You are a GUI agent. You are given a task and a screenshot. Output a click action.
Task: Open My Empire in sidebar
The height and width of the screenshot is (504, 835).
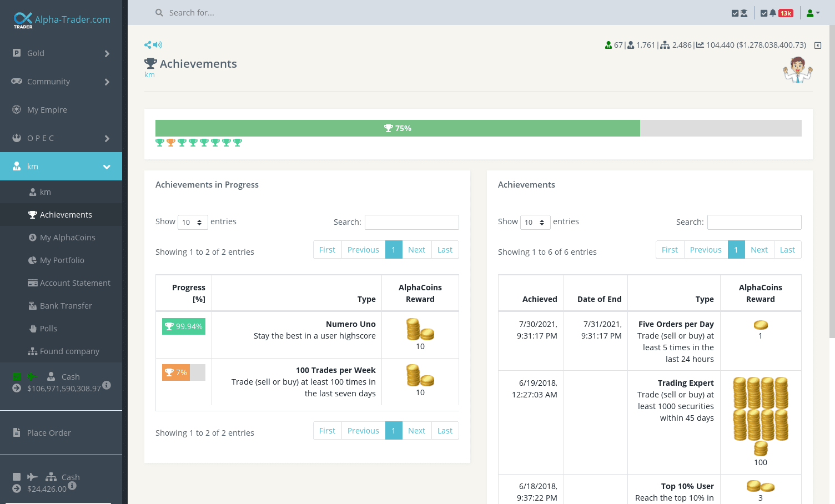[61, 110]
